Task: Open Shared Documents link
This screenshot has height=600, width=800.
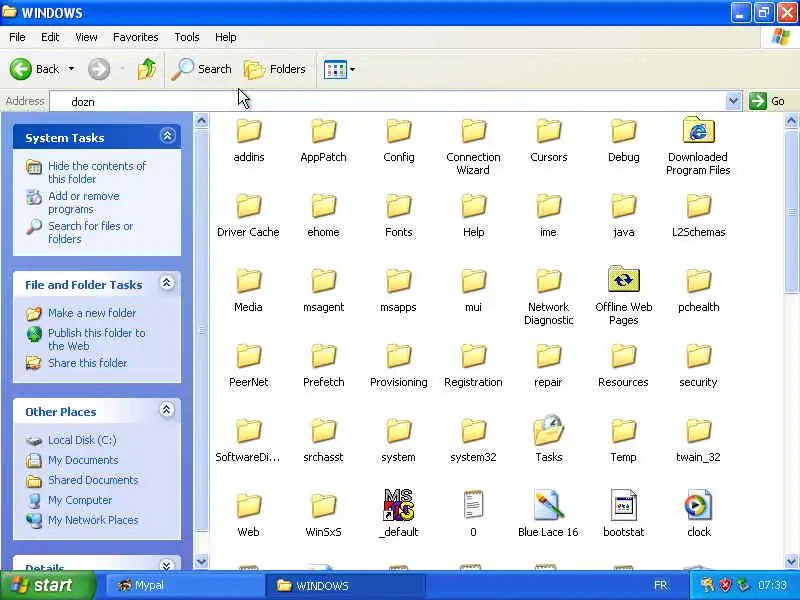Action: pyautogui.click(x=93, y=480)
